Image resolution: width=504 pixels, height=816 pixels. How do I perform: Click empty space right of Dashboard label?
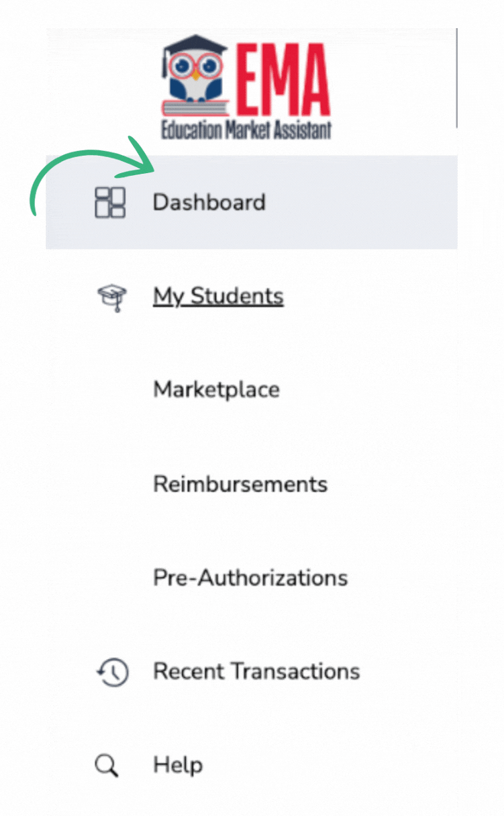[362, 202]
